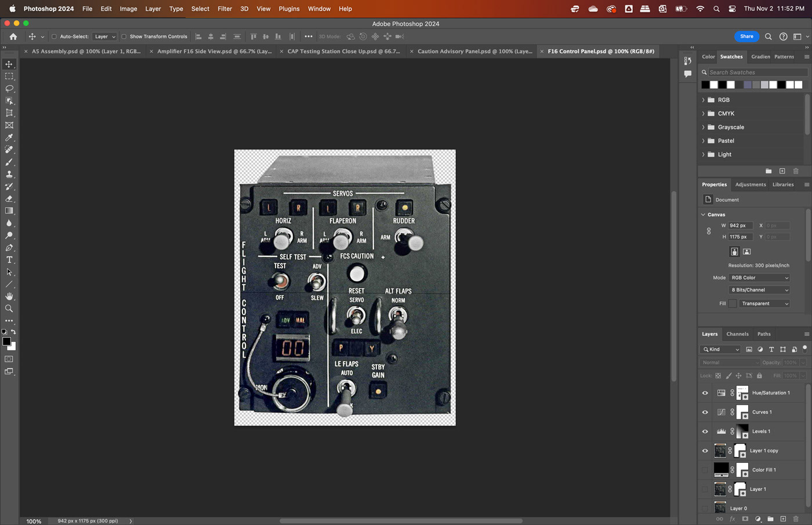The height and width of the screenshot is (525, 812).
Task: Create a new group in Layers panel
Action: [770, 519]
